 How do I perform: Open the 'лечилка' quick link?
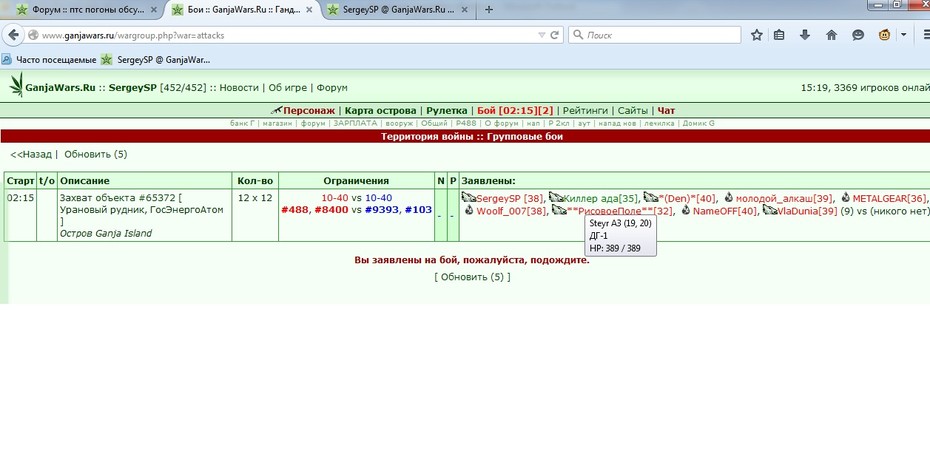[659, 123]
